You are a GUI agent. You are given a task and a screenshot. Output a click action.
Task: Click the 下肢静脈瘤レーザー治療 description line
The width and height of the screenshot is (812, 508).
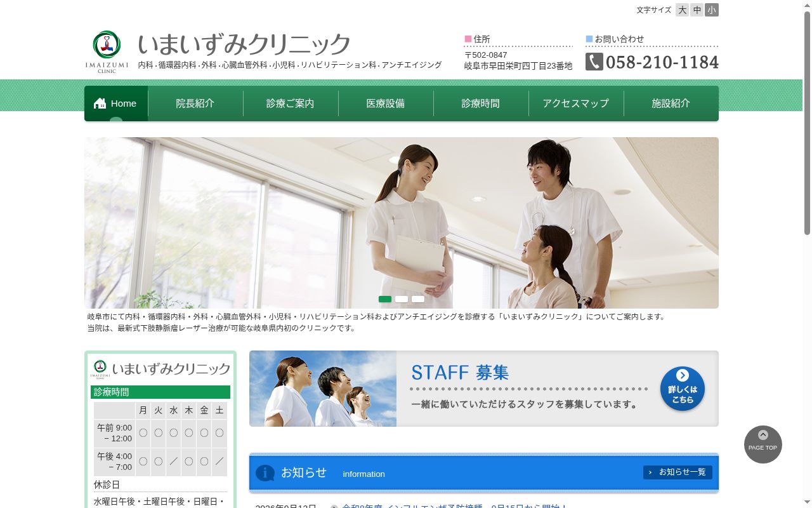tap(221, 328)
